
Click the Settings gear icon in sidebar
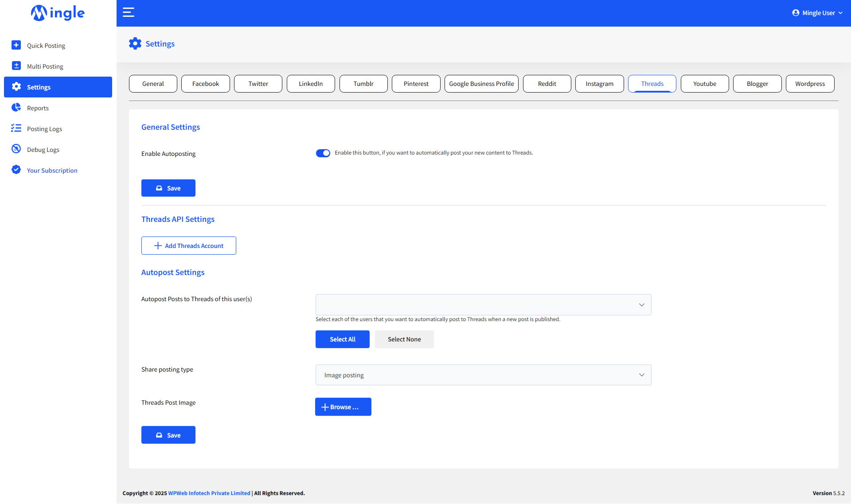16,87
